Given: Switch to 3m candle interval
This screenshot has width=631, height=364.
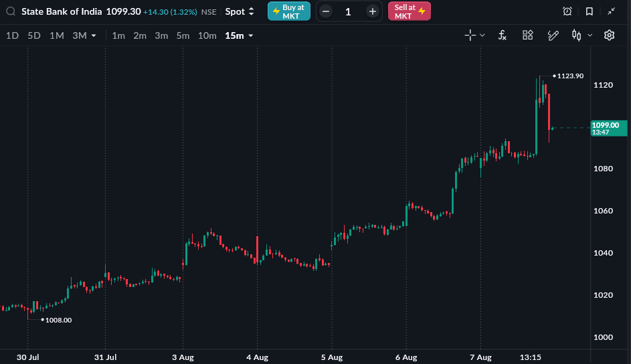Looking at the screenshot, I should click(161, 35).
